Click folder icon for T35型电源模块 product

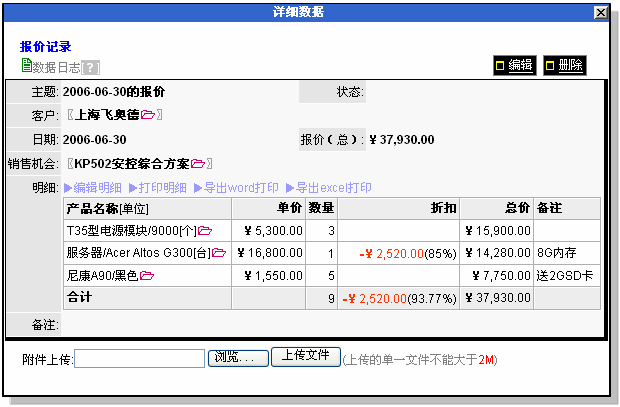coord(205,231)
